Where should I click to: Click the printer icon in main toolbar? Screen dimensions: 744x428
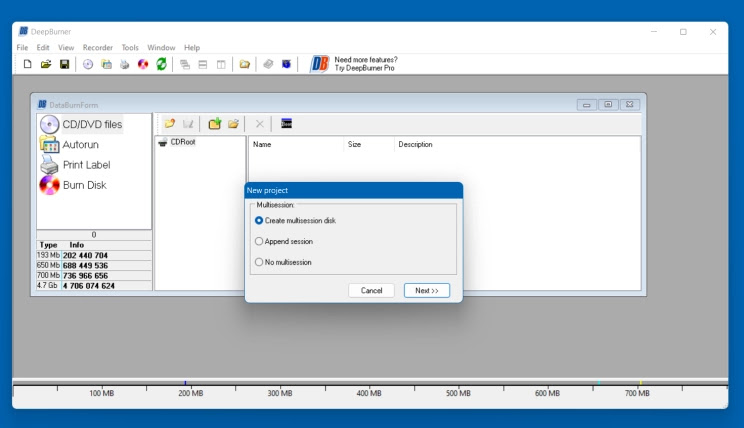pos(124,64)
